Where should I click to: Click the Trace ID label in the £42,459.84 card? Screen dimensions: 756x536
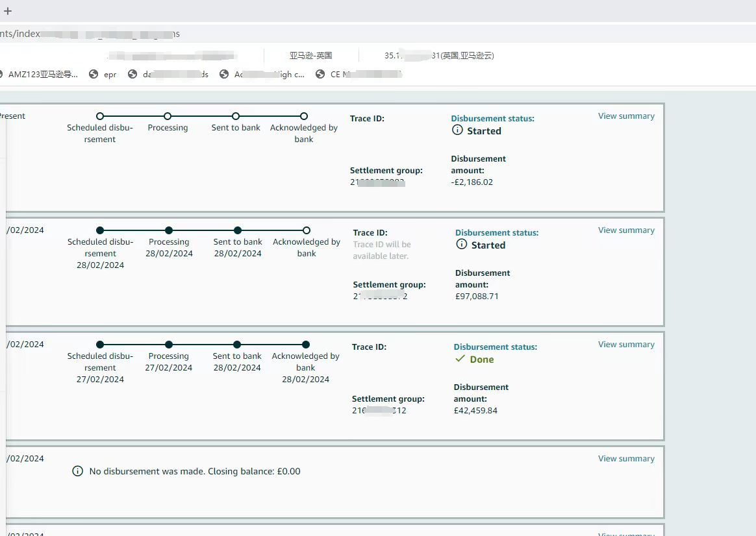pyautogui.click(x=370, y=347)
